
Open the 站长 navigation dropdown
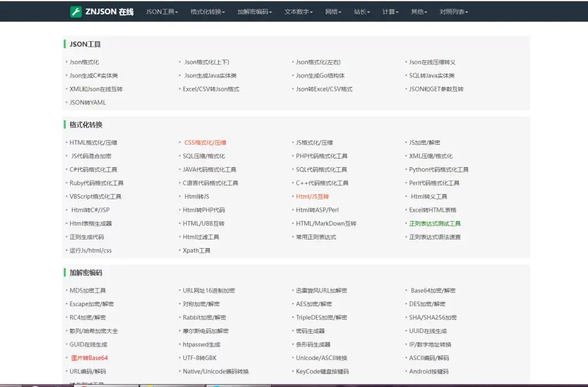click(362, 11)
